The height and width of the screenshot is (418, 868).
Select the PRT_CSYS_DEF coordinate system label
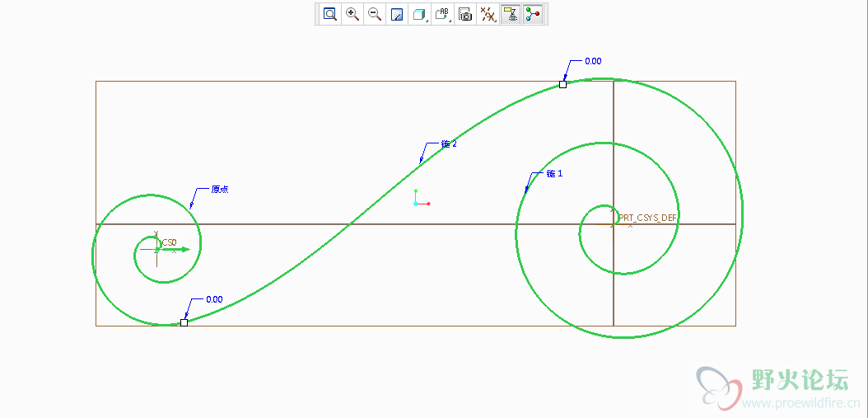647,218
